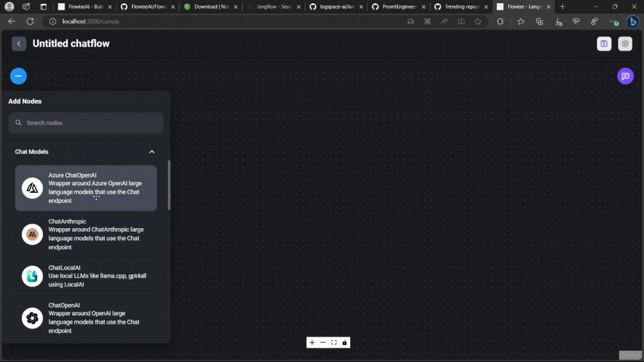
Task: Click the search magnifier icon in nodes
Action: (x=18, y=123)
